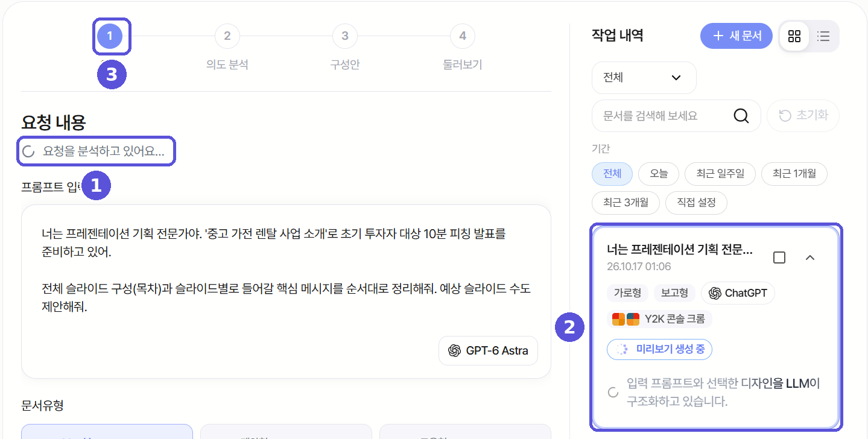Click the 요청 내용 heading
868x439 pixels.
54,122
